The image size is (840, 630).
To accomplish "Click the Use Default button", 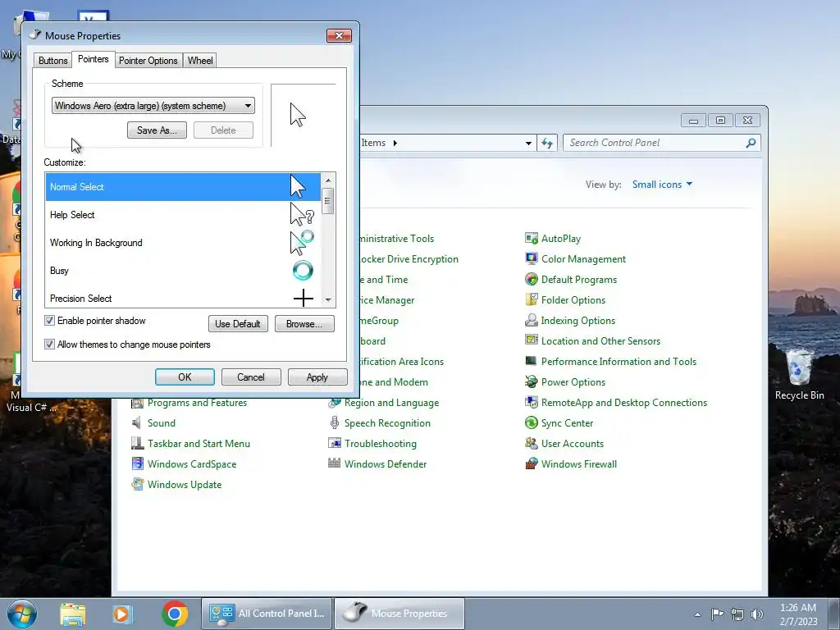I will tap(238, 323).
